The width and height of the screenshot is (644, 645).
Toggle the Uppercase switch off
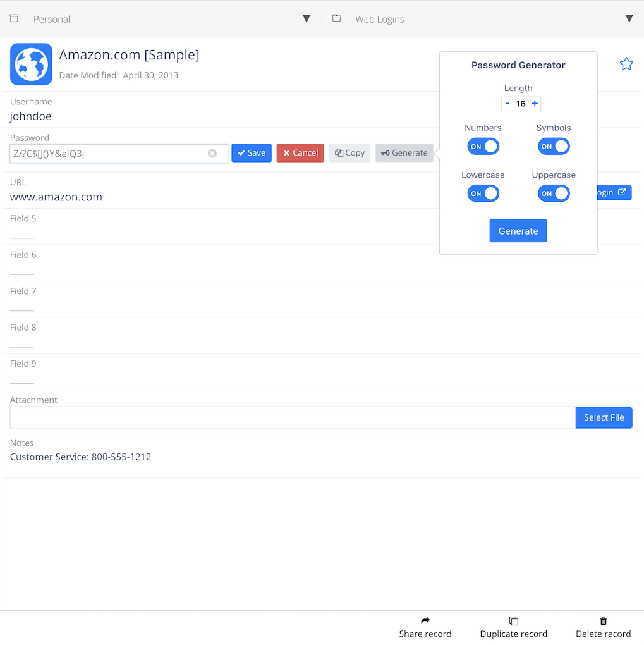(554, 193)
